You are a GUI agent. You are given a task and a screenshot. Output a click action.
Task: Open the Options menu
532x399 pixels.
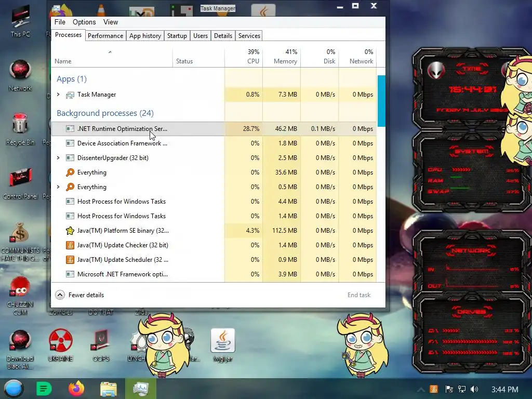tap(84, 22)
